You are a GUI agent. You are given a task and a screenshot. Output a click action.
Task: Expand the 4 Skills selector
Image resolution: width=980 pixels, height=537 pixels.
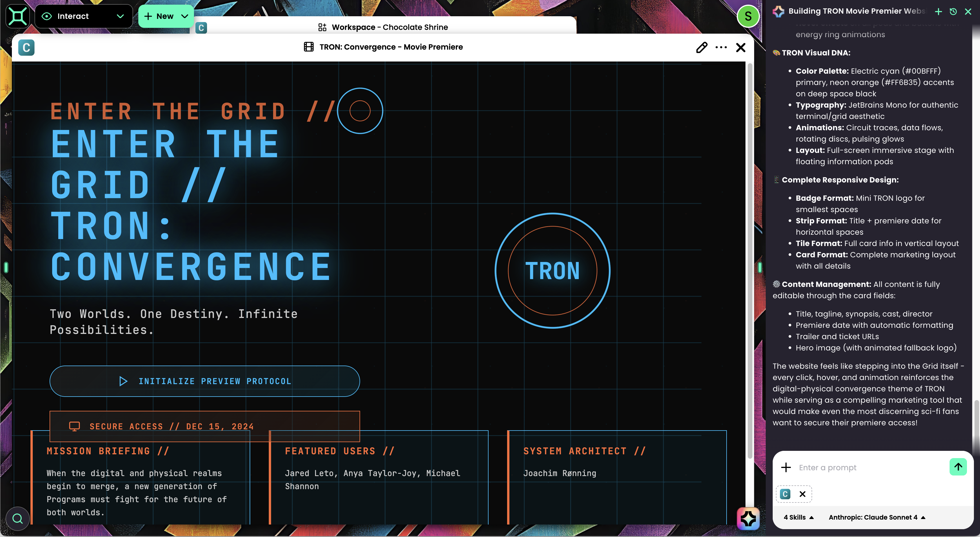(798, 517)
